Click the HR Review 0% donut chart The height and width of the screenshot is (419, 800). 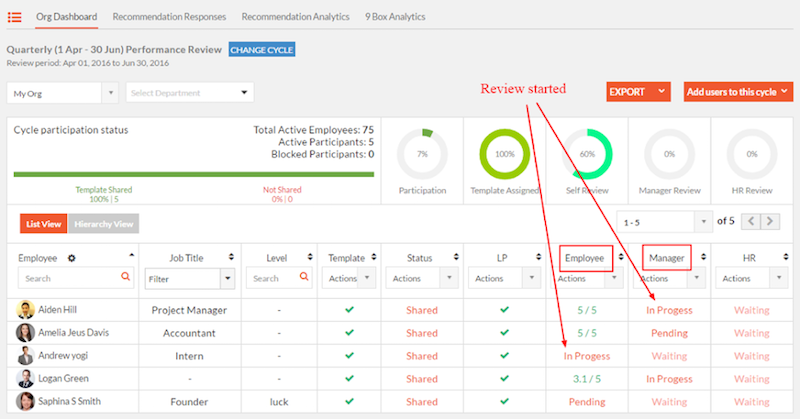[x=752, y=154]
